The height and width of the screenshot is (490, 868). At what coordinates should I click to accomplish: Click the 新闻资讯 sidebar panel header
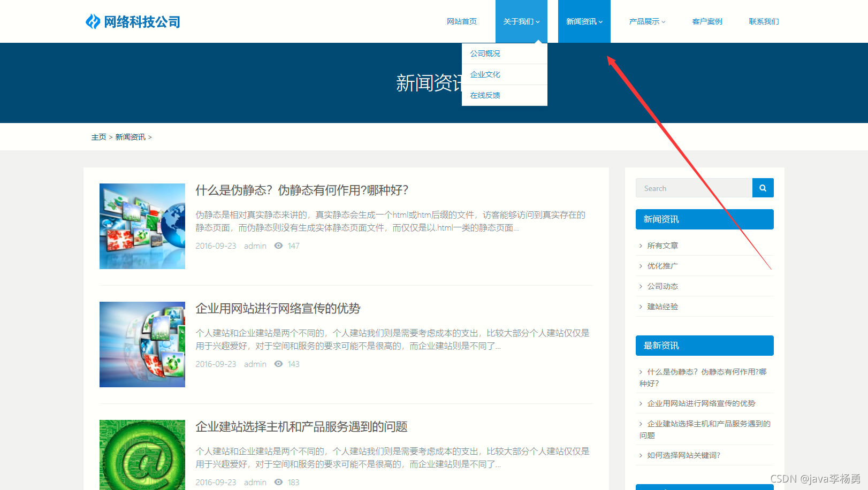click(x=705, y=219)
